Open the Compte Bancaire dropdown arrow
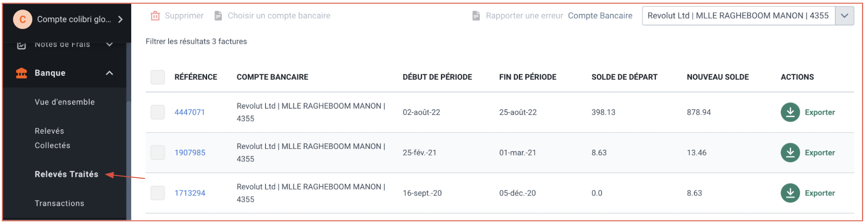Image resolution: width=868 pixels, height=224 pixels. (844, 16)
